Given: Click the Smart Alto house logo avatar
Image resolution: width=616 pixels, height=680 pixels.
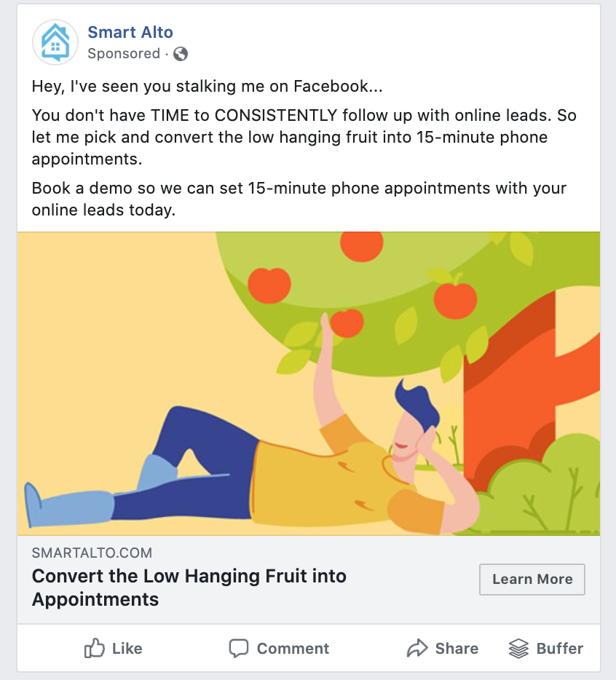Looking at the screenshot, I should 55,42.
